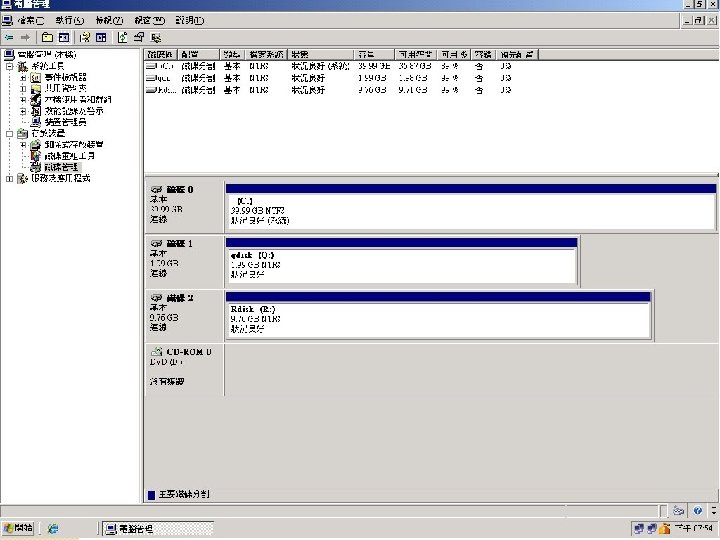The image size is (720, 540).
Task: Go back with the toolbar Back arrow
Action: click(x=9, y=37)
